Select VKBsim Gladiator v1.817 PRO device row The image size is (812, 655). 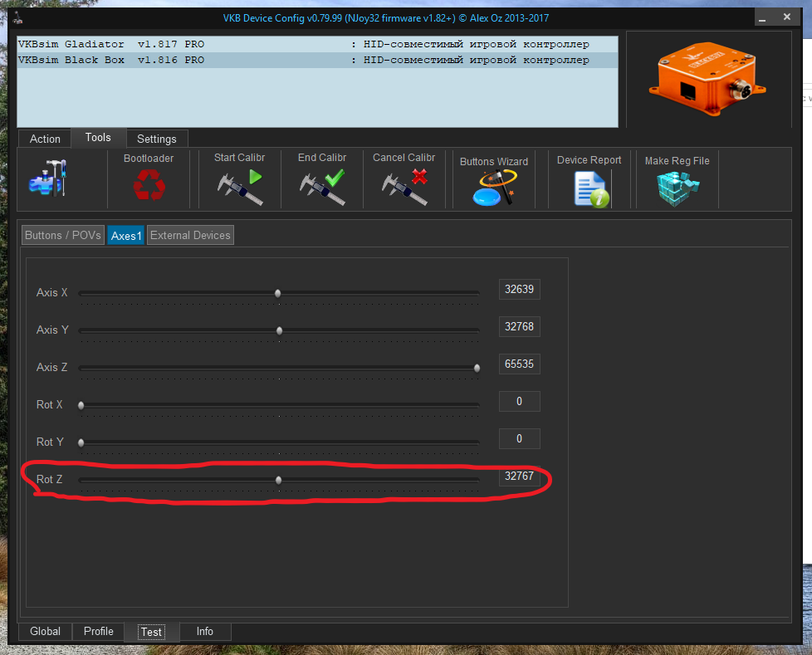click(x=317, y=44)
